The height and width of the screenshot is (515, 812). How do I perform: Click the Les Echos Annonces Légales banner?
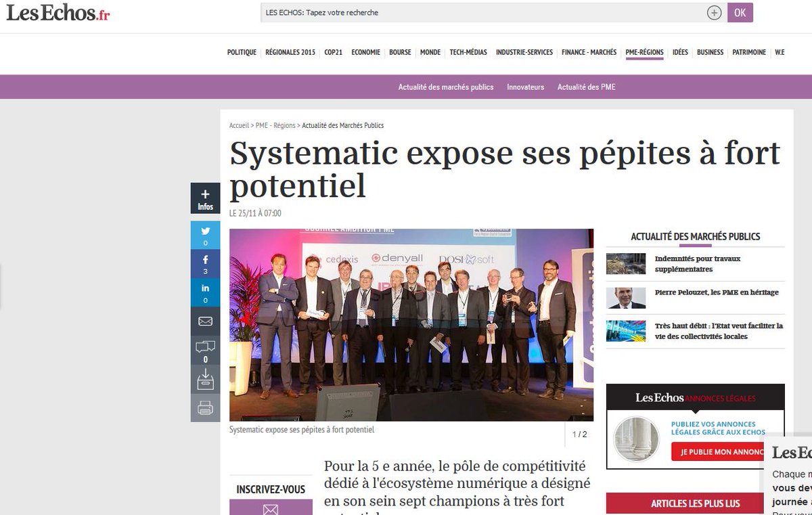696,397
